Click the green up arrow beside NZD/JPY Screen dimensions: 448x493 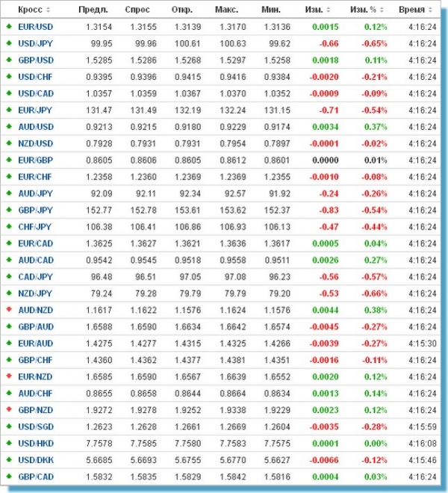(x=9, y=293)
